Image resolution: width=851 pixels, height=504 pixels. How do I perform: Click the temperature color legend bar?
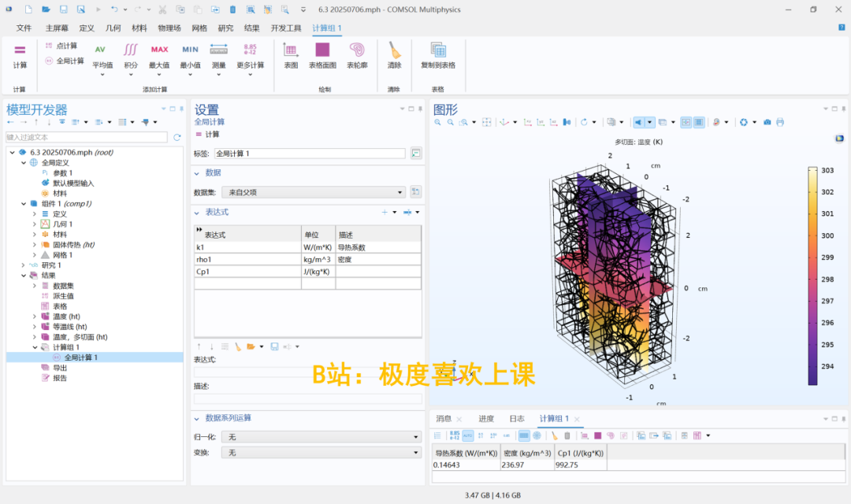pyautogui.click(x=812, y=276)
